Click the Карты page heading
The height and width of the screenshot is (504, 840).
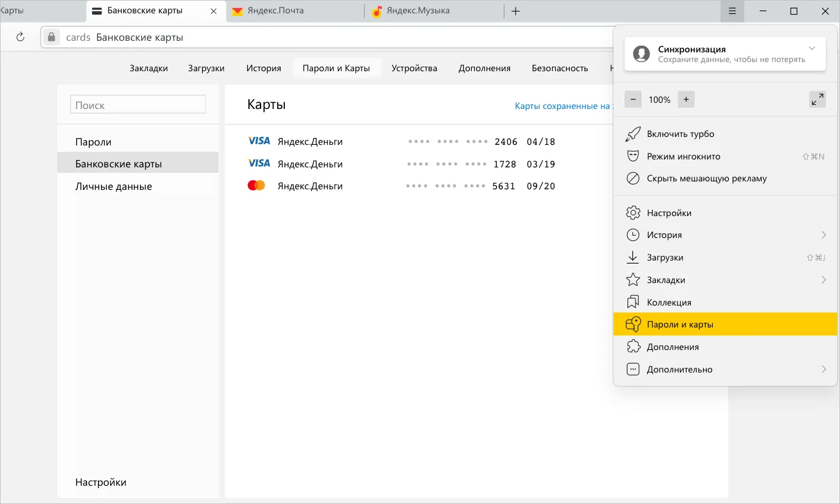point(267,104)
